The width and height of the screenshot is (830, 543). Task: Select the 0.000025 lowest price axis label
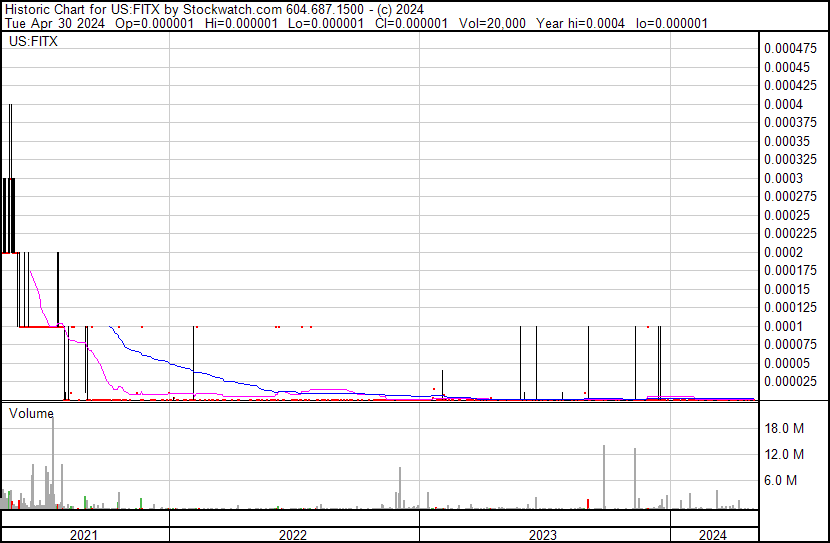789,381
